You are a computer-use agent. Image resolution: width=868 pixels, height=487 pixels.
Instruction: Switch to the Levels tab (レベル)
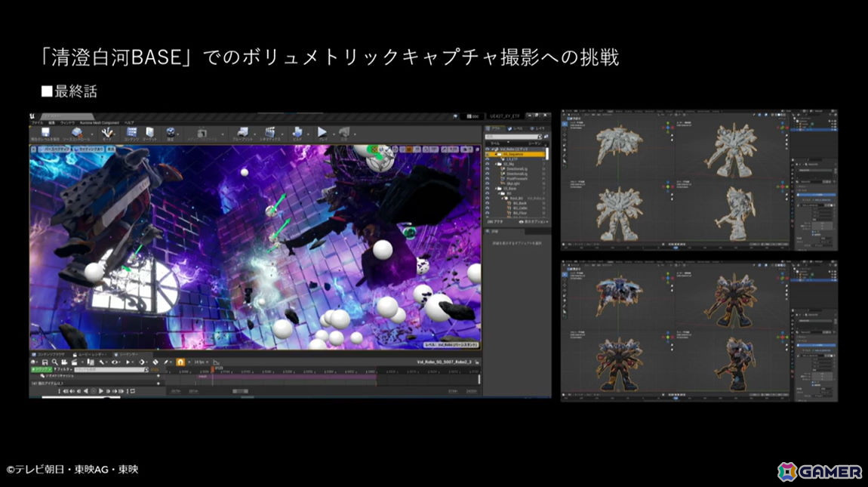coord(516,128)
